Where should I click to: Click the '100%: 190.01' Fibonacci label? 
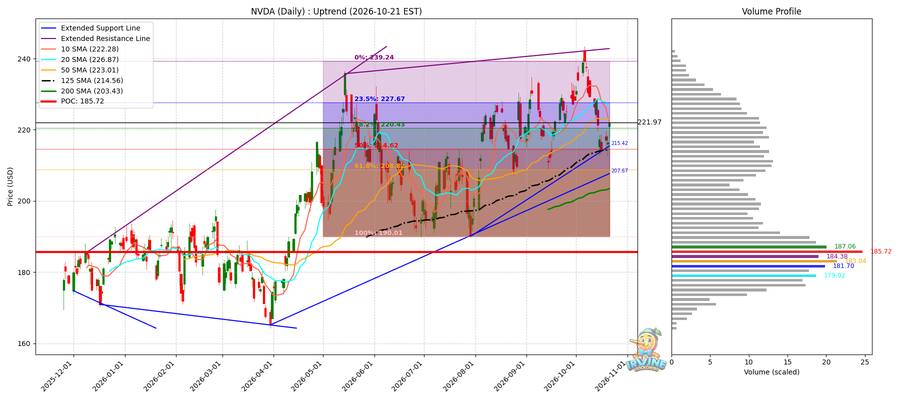pos(378,233)
